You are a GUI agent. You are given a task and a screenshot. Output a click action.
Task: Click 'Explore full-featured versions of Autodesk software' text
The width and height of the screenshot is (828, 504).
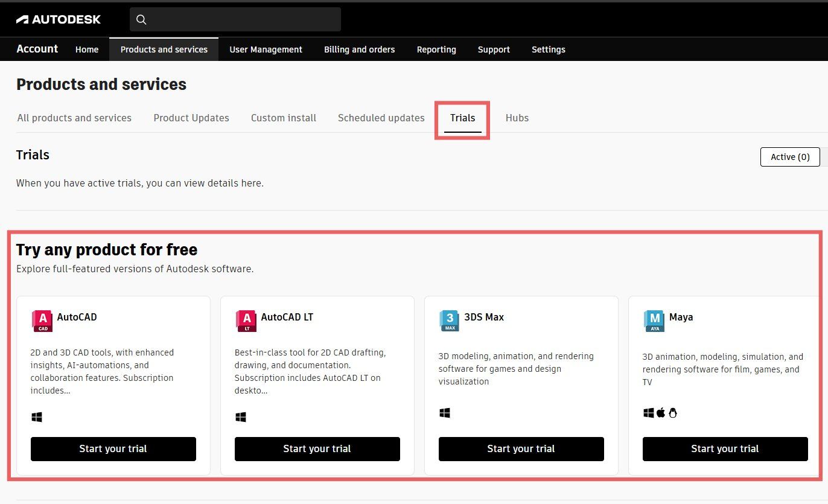[135, 269]
